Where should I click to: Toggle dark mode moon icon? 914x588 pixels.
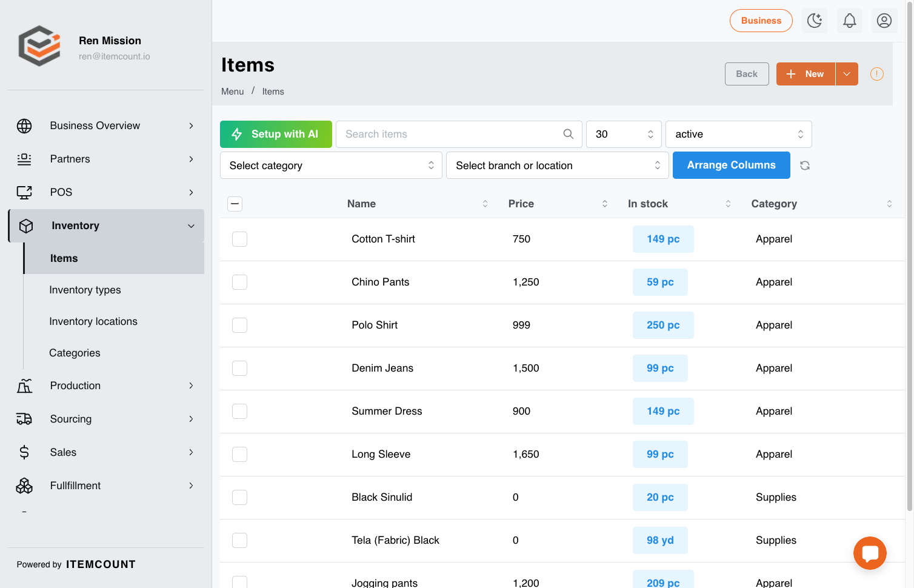click(815, 21)
